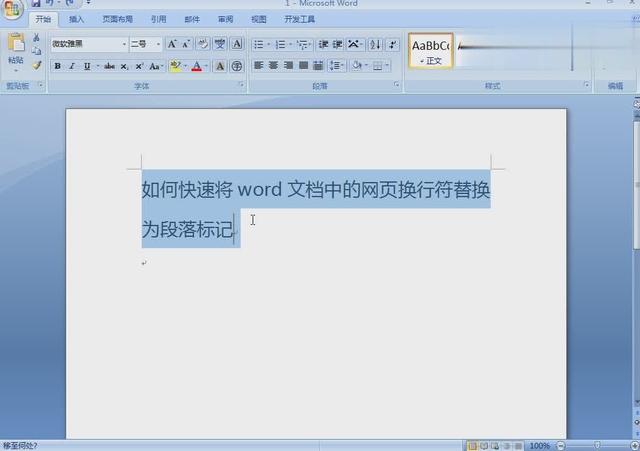Center the text alignment

[273, 65]
